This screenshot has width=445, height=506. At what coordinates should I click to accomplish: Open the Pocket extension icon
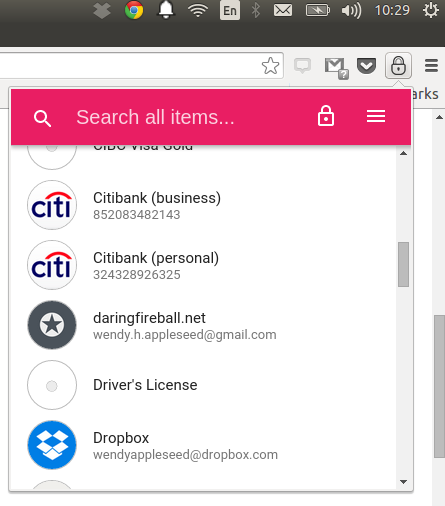click(366, 65)
